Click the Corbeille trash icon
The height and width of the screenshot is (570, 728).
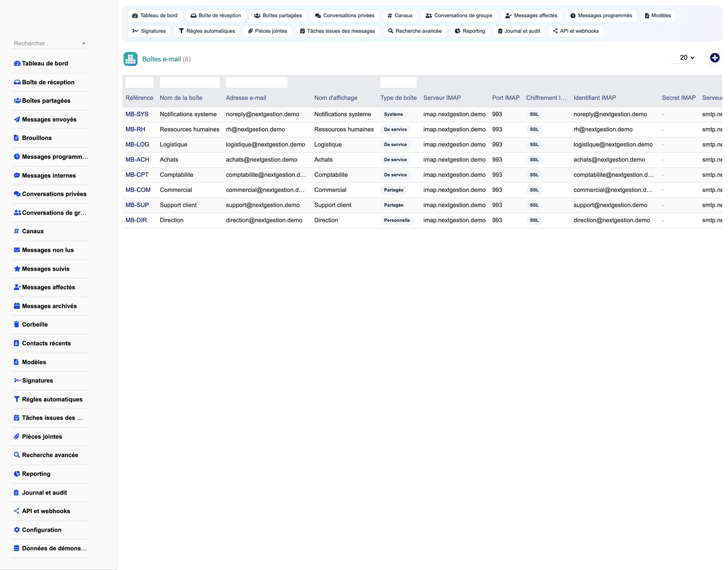coord(17,325)
